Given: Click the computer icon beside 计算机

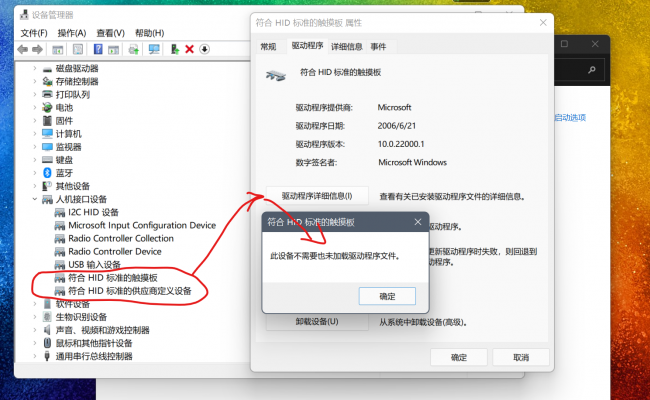Looking at the screenshot, I should coord(47,133).
